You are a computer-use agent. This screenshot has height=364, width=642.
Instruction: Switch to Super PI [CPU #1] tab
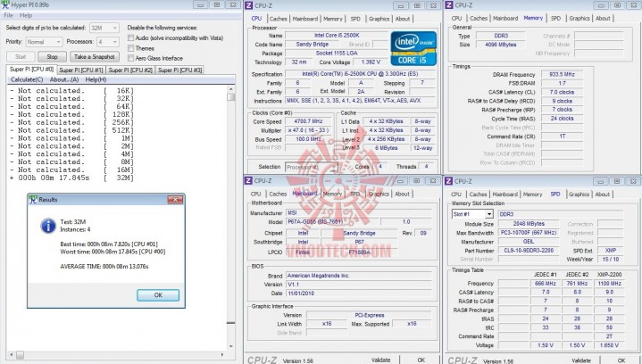click(x=81, y=70)
